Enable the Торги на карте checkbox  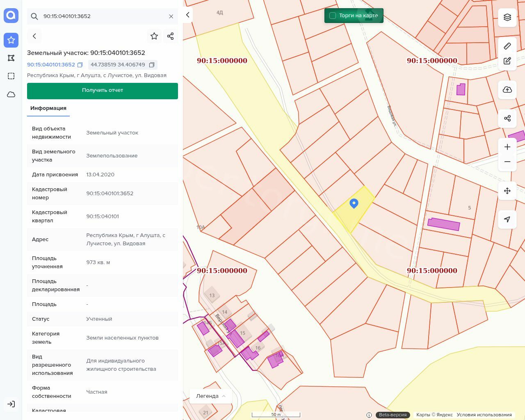point(333,16)
